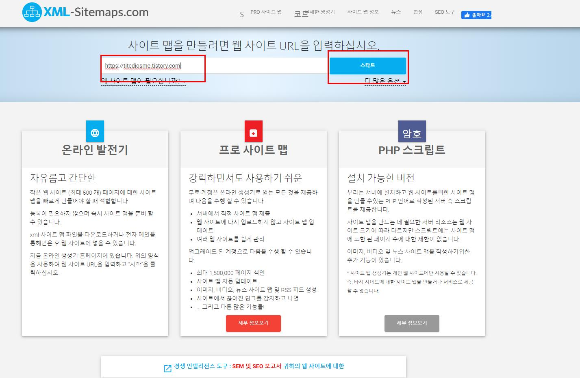
Task: Click the red details button under 프로 사이트 맵
Action: click(x=253, y=323)
